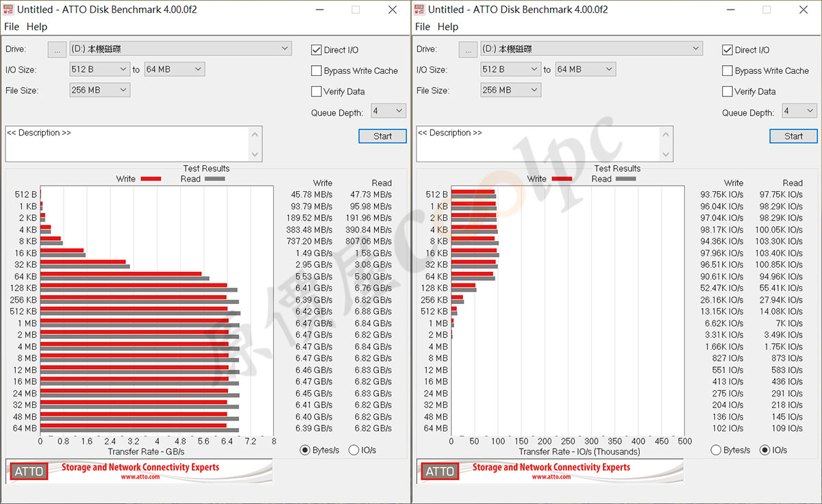Image resolution: width=822 pixels, height=504 pixels.
Task: Open www.atto.com link in left banner
Action: pos(140,477)
